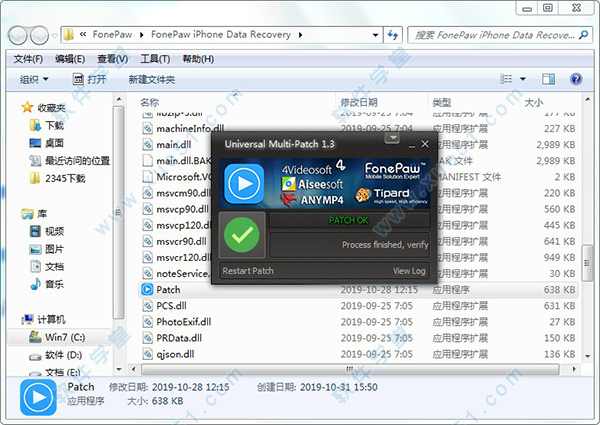Open the 文件(F) menu

tap(28, 59)
